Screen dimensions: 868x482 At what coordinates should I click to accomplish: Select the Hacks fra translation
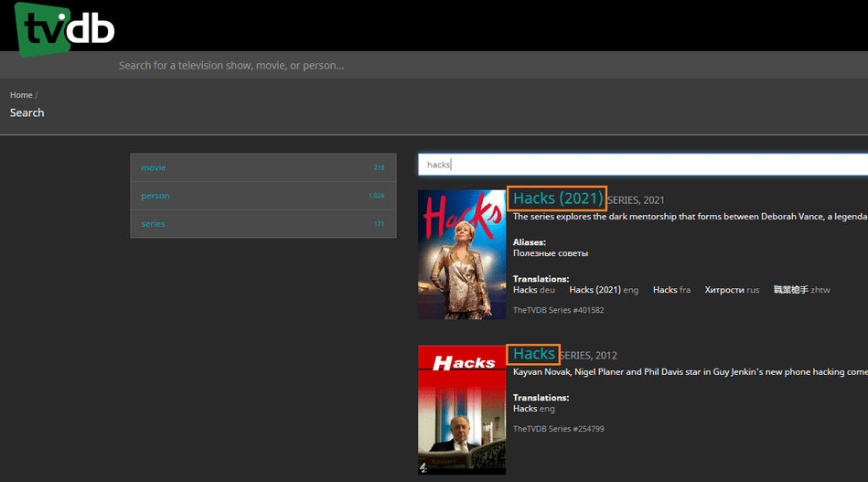point(671,290)
